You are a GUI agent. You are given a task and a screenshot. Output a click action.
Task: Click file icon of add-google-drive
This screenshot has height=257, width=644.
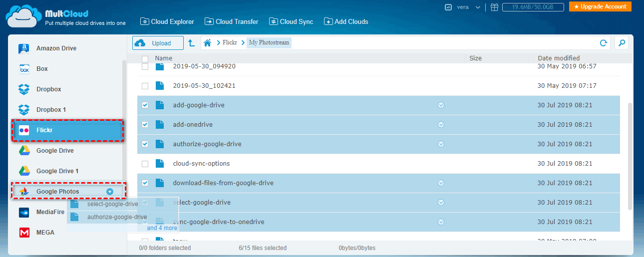pos(159,105)
